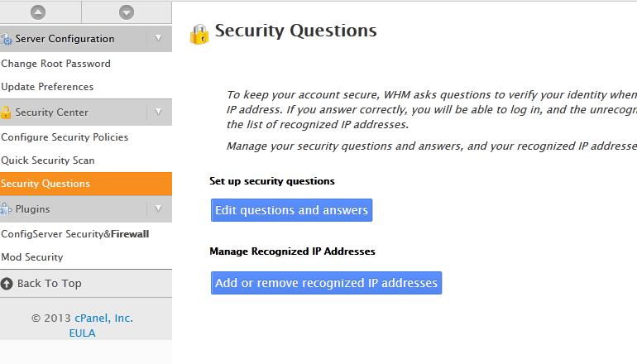Open Update Preferences
This screenshot has height=364, width=637.
(x=47, y=87)
